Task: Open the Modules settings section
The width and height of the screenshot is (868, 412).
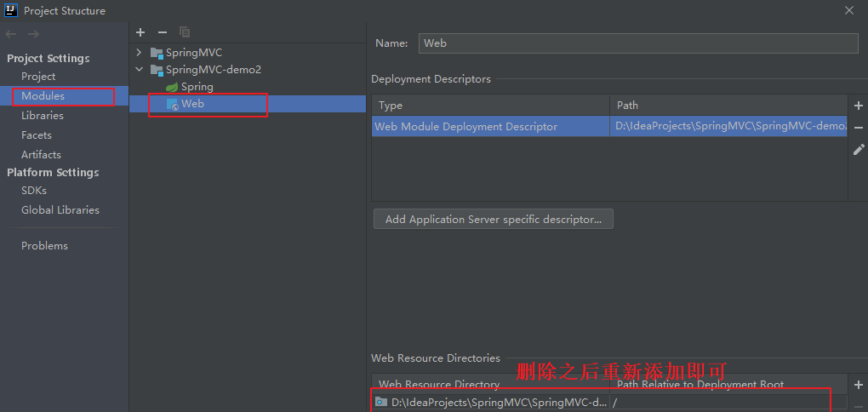Action: click(x=43, y=96)
